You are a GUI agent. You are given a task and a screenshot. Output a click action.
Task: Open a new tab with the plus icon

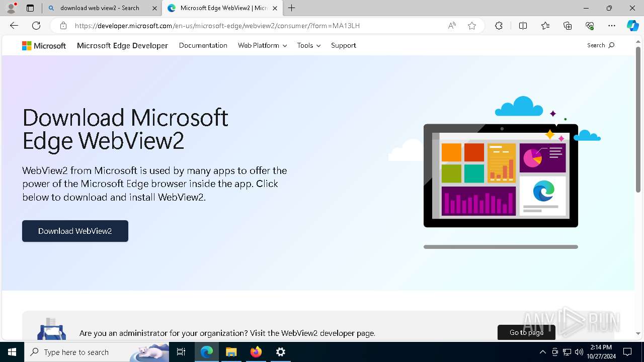tap(292, 8)
